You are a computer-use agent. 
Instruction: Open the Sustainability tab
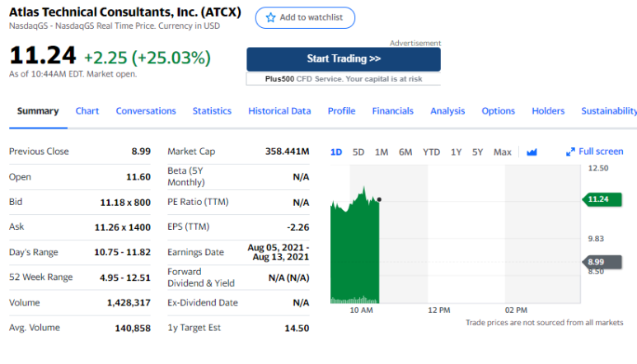(609, 111)
